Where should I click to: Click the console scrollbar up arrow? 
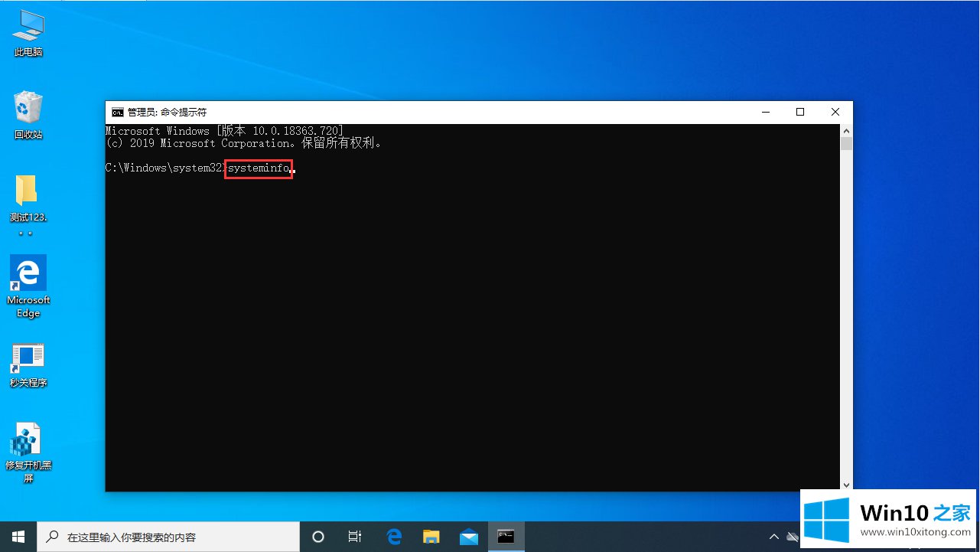[846, 131]
